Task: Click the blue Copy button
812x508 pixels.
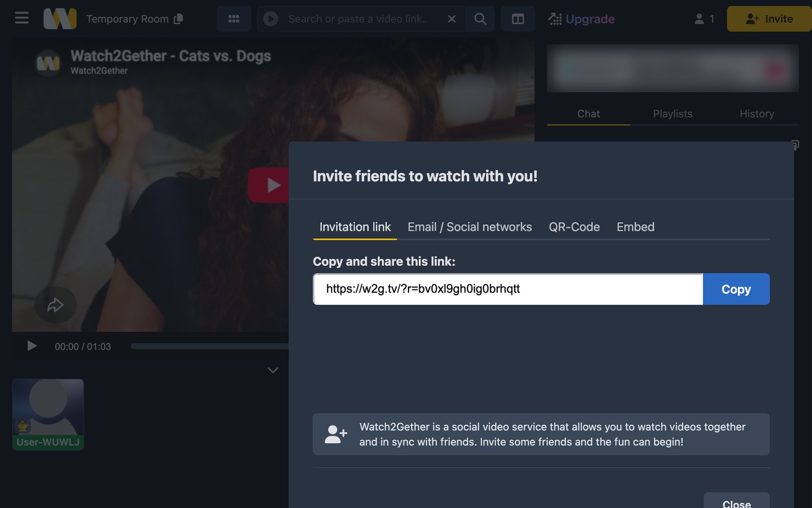Action: pyautogui.click(x=736, y=289)
